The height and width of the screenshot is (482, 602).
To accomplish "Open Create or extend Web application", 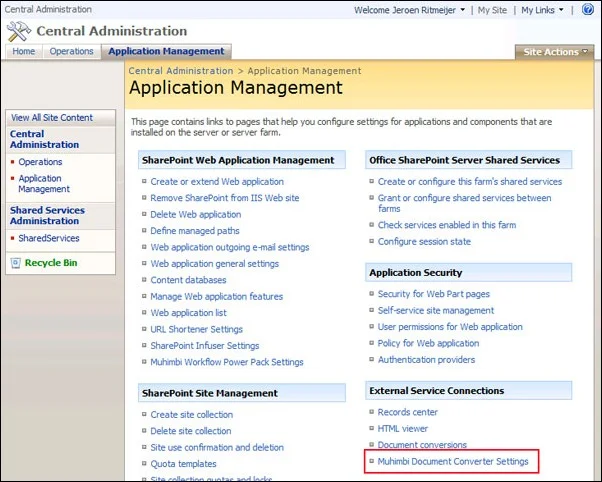I will coord(217,181).
